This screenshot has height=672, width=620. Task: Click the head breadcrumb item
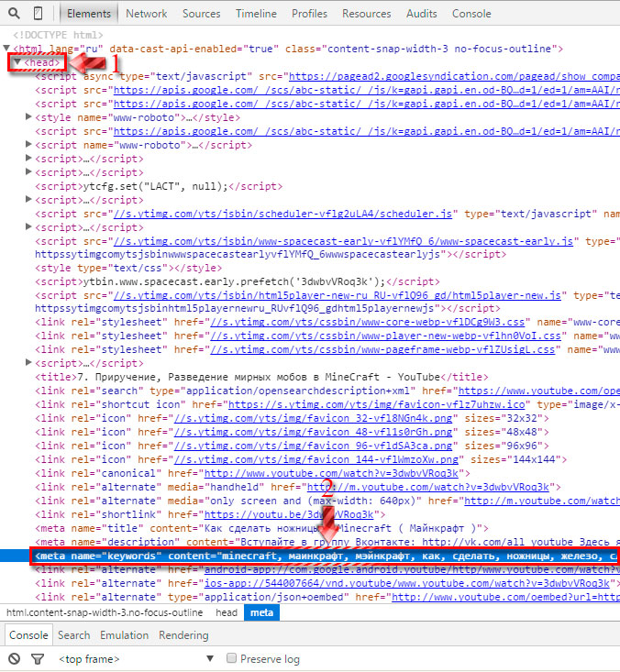coord(227,612)
